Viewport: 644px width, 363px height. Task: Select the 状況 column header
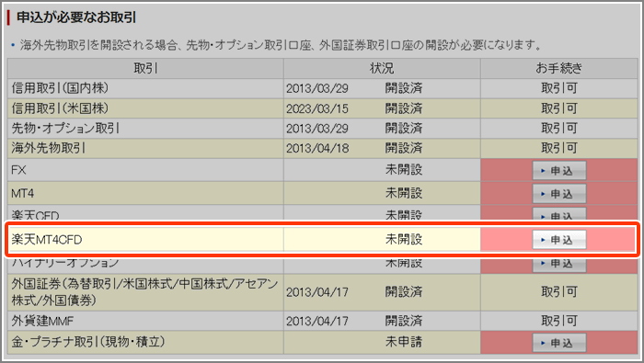tap(382, 69)
